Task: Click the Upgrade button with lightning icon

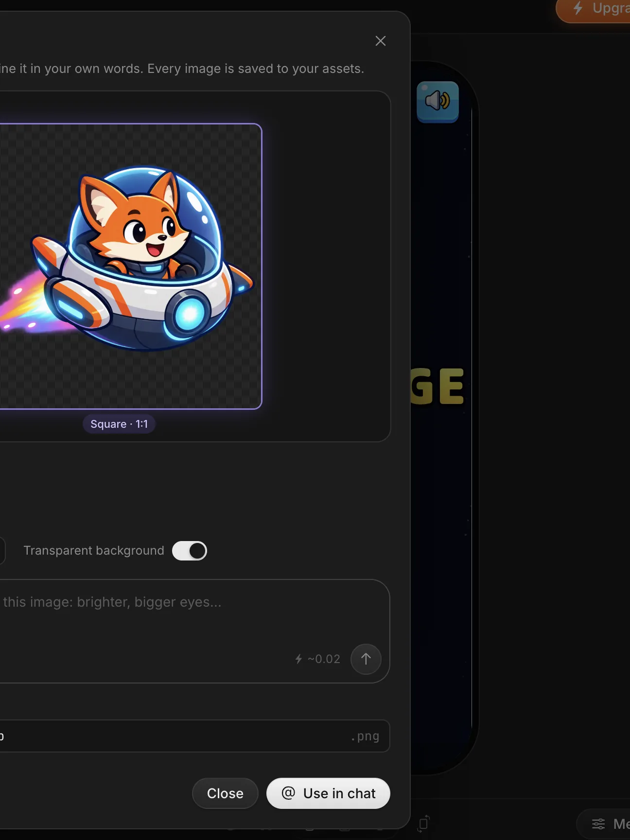Action: (x=594, y=10)
